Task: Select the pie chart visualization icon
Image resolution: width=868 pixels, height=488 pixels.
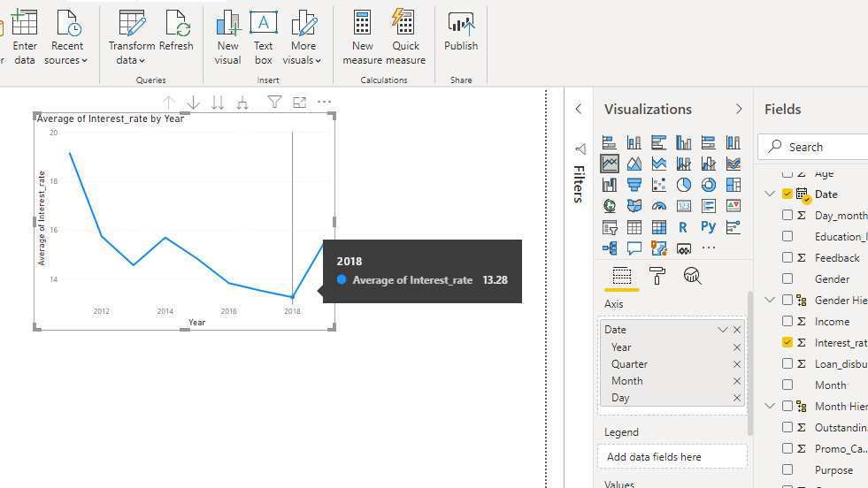Action: point(683,185)
